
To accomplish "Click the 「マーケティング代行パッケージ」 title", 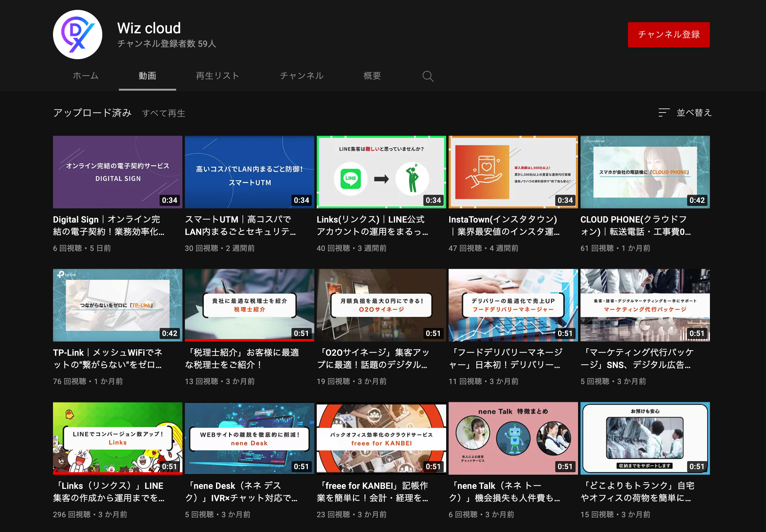I will 638,358.
